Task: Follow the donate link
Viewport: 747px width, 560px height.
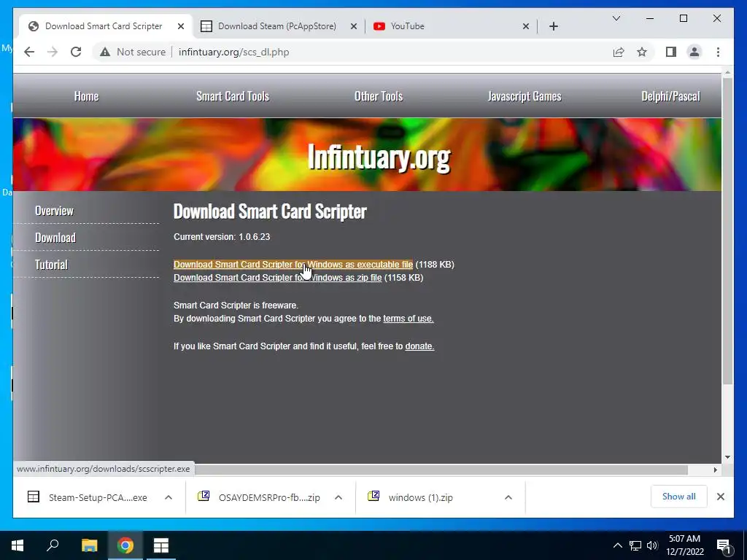Action: 419,346
